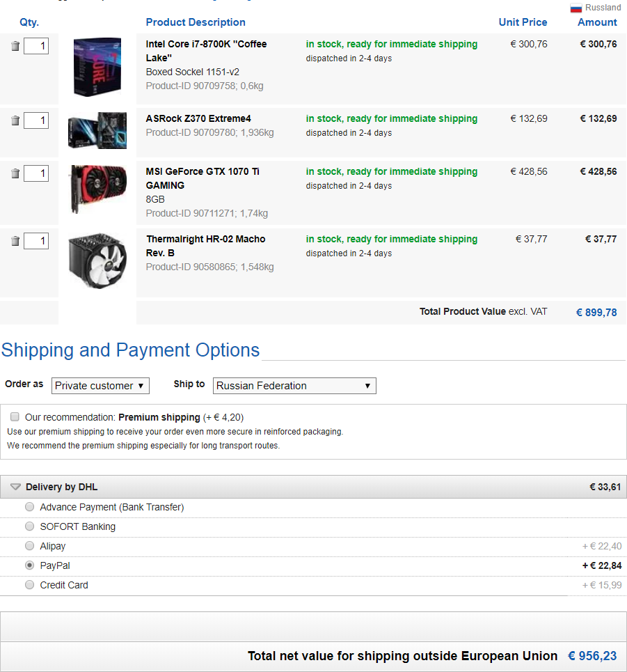Remove the Thermalright HR-02 Macho cooler
627x672 pixels.
15,241
